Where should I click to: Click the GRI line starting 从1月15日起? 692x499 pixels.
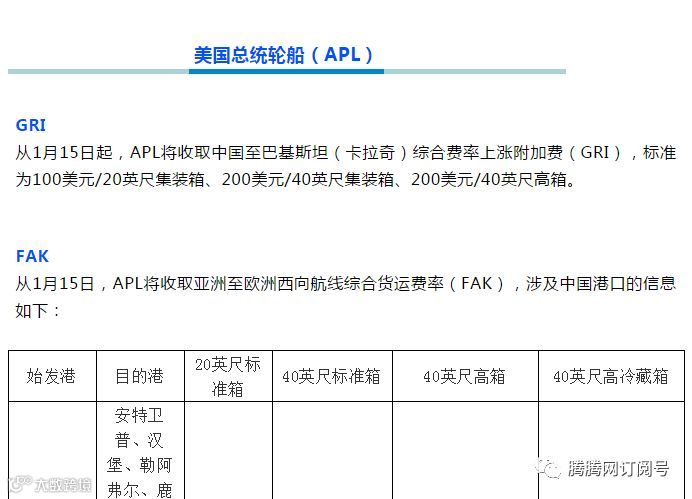(x=346, y=153)
